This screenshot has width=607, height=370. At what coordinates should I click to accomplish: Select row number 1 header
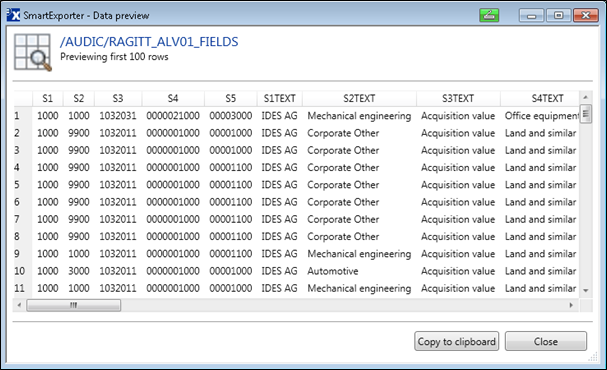23,116
